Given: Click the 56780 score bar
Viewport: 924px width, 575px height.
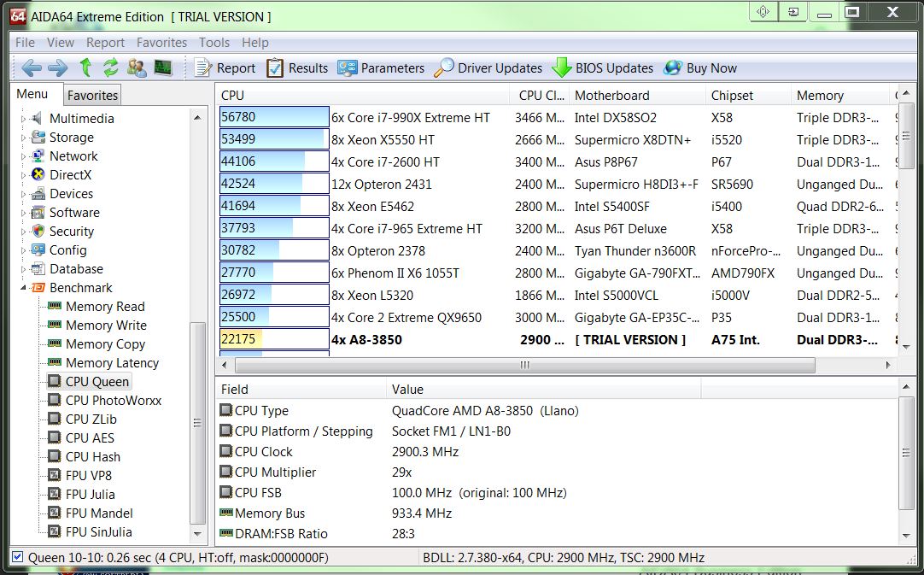Looking at the screenshot, I should 274,117.
